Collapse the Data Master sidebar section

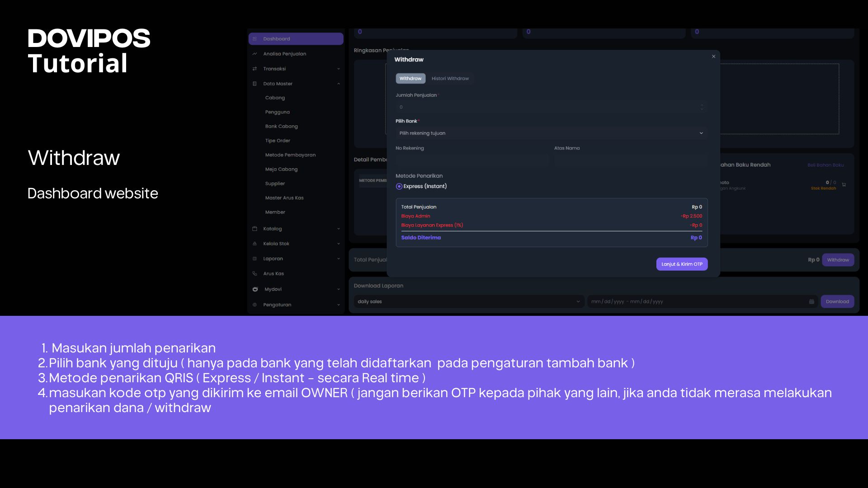click(338, 84)
